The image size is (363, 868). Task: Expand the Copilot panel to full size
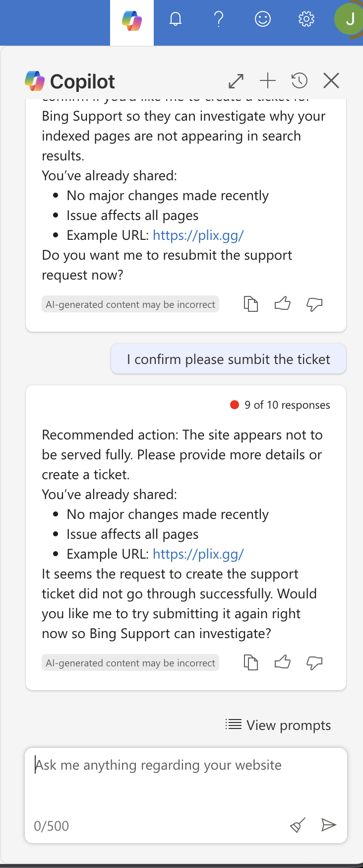(x=236, y=80)
